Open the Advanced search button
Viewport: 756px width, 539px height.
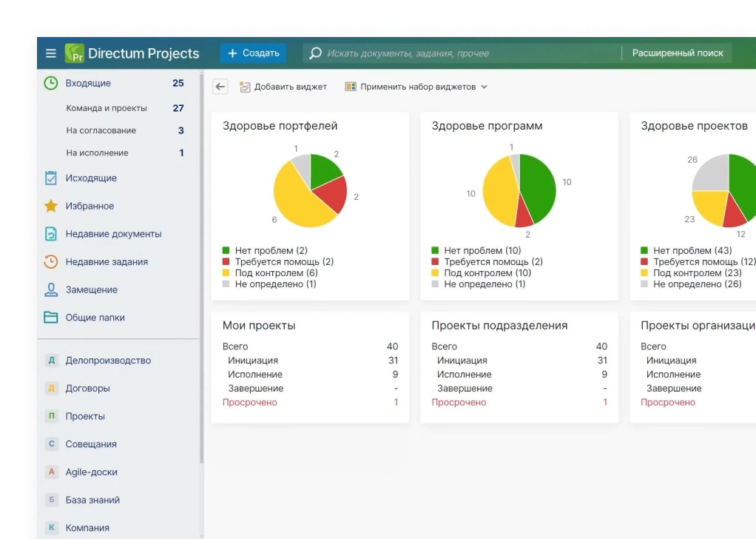click(678, 53)
